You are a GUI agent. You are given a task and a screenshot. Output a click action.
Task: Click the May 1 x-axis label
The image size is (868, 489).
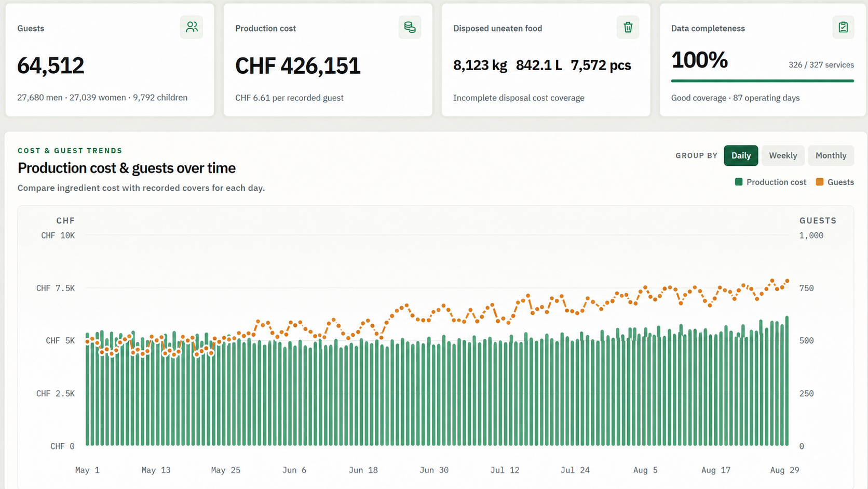[x=87, y=470]
